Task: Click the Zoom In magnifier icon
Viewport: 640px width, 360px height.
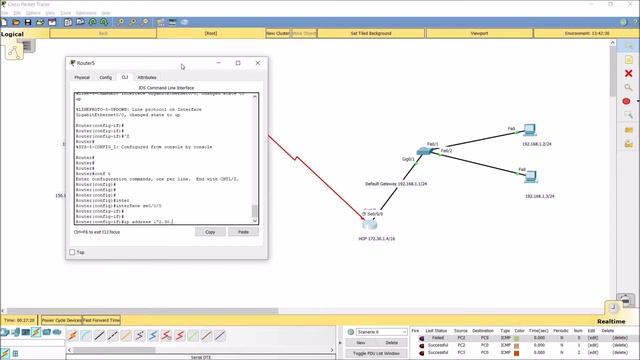Action: (121, 22)
